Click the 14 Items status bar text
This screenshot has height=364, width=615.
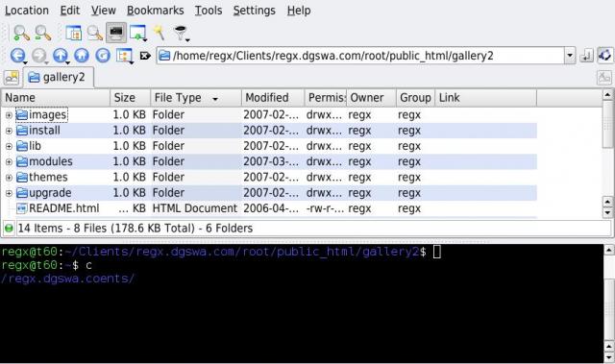135,228
